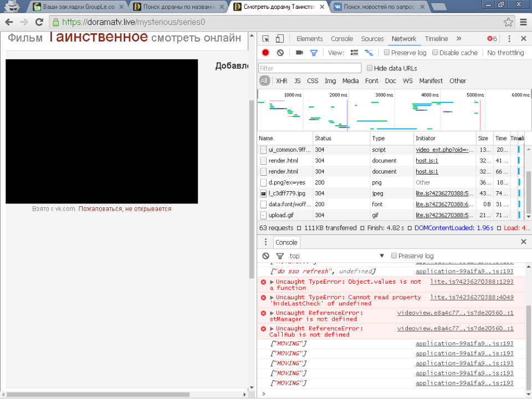Screen dimensions: 532x399
Task: Switch to Console tab in DevTools
Action: click(342, 39)
